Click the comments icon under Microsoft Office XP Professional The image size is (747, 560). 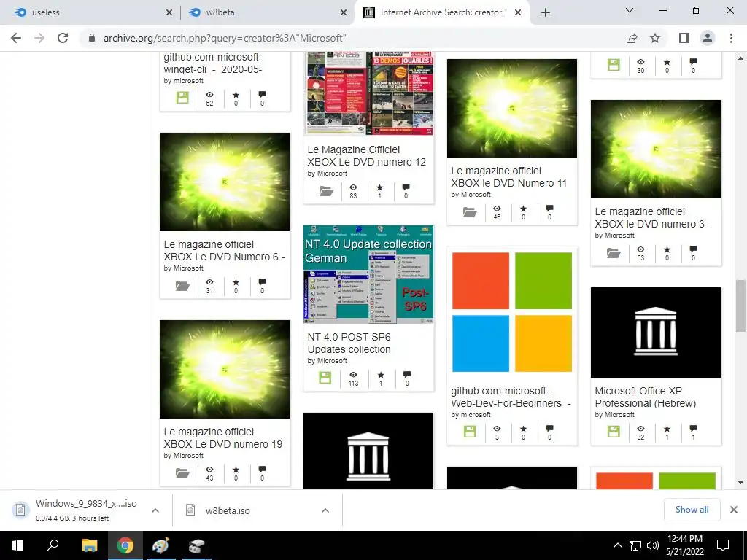[693, 429]
